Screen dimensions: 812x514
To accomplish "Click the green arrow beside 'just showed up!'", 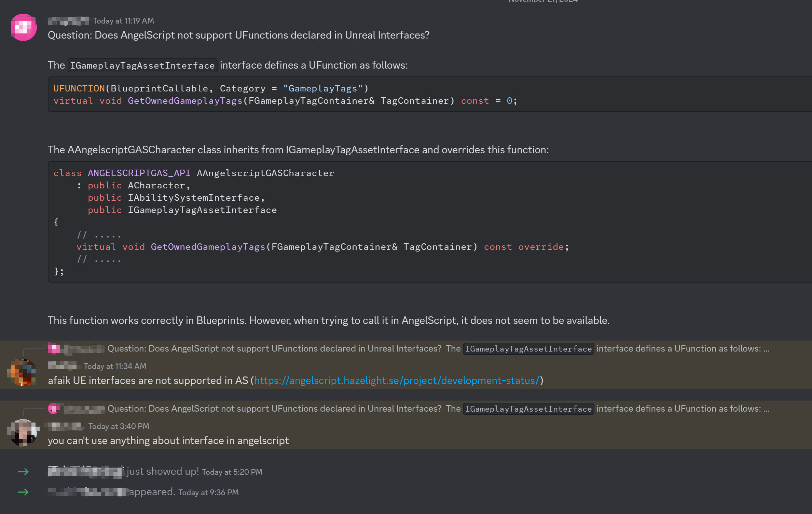I will coord(23,472).
